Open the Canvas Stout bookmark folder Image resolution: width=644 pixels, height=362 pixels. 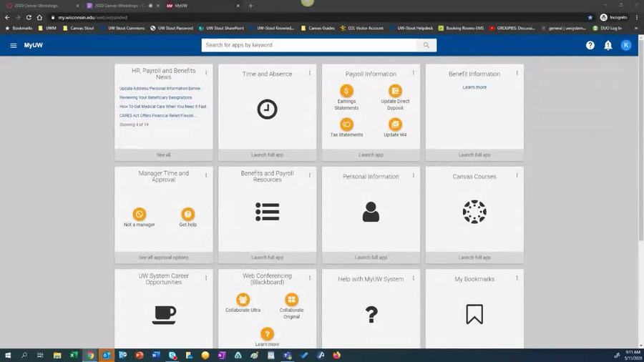pos(79,29)
